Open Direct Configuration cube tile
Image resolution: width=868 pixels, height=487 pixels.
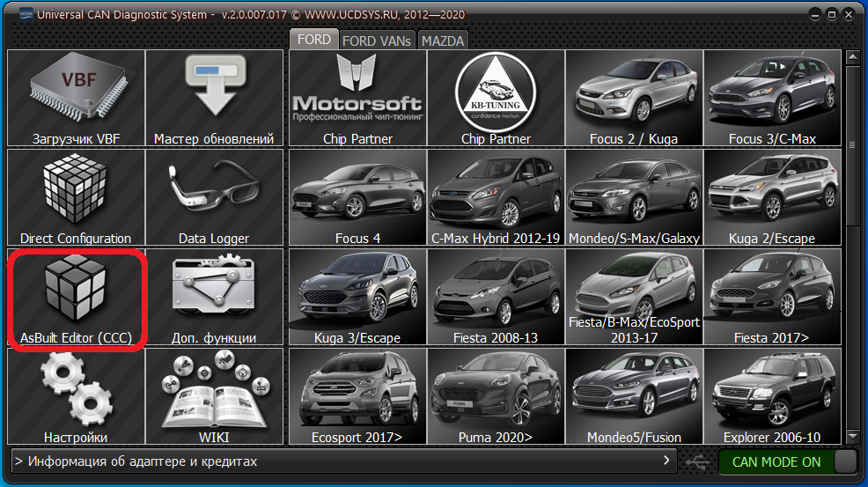76,197
